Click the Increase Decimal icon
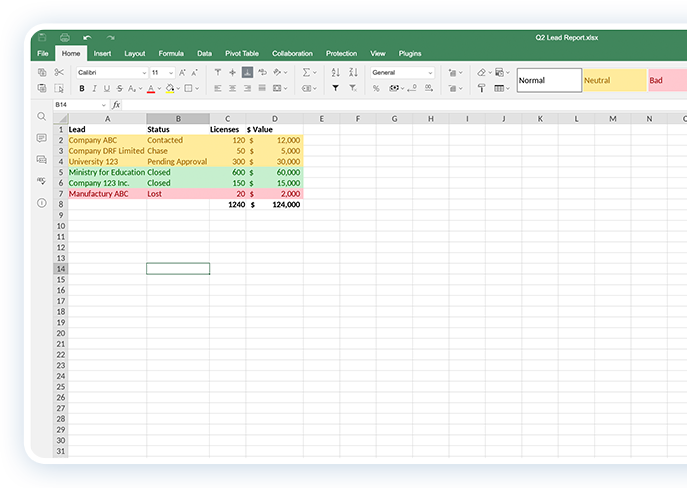 pyautogui.click(x=428, y=88)
